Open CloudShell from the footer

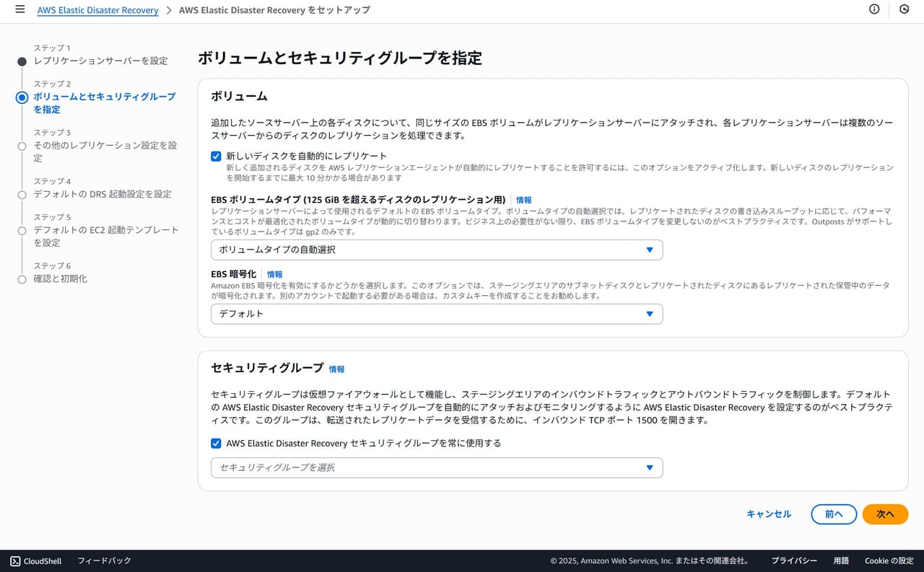36,560
